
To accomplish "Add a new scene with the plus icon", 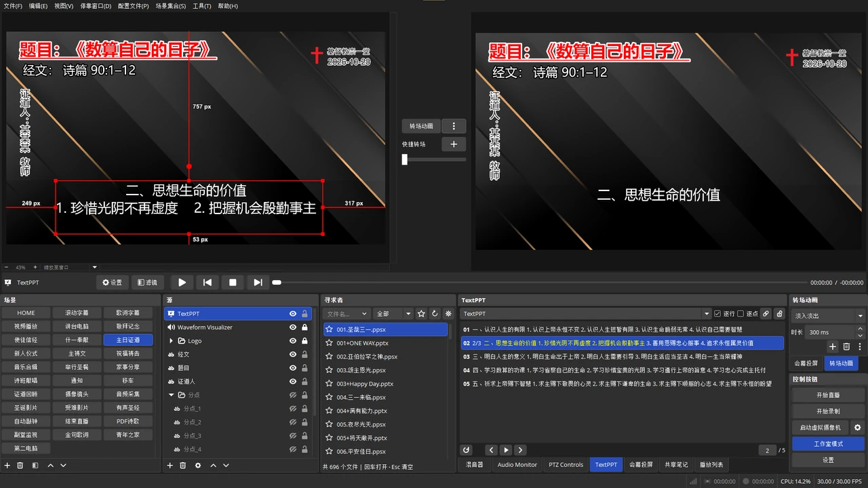I will [x=7, y=466].
